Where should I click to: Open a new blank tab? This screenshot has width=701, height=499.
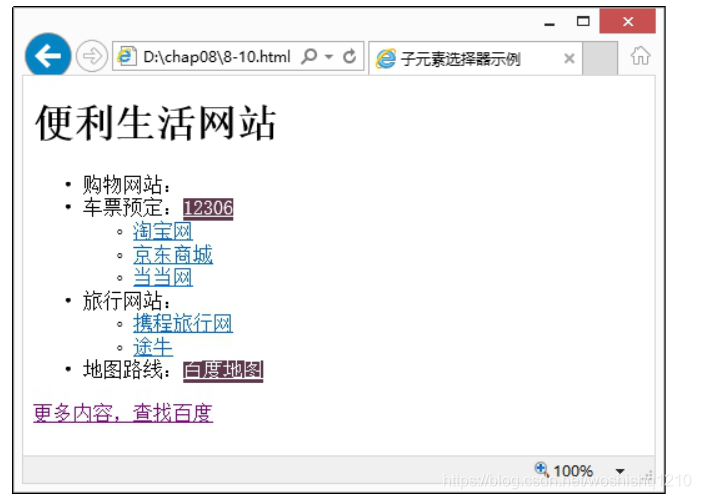point(600,59)
